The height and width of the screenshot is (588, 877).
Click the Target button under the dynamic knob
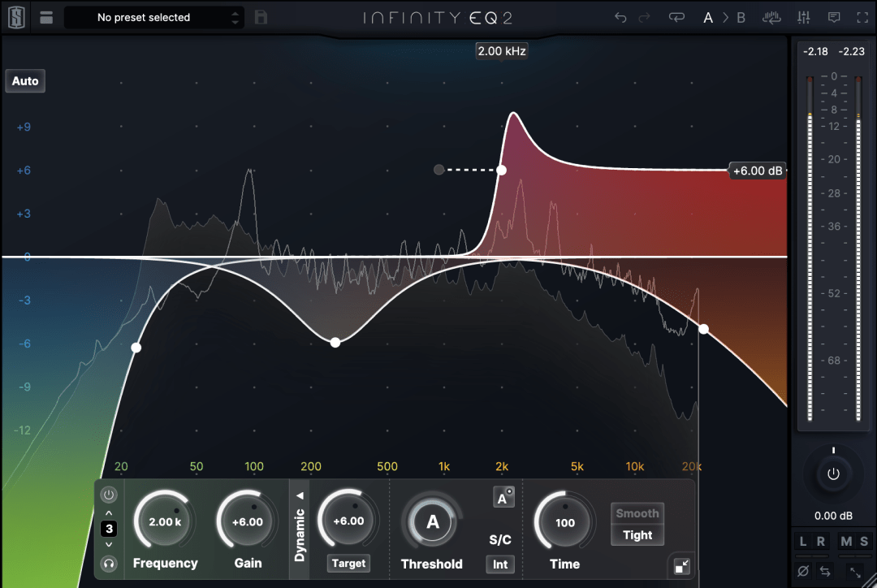click(348, 563)
